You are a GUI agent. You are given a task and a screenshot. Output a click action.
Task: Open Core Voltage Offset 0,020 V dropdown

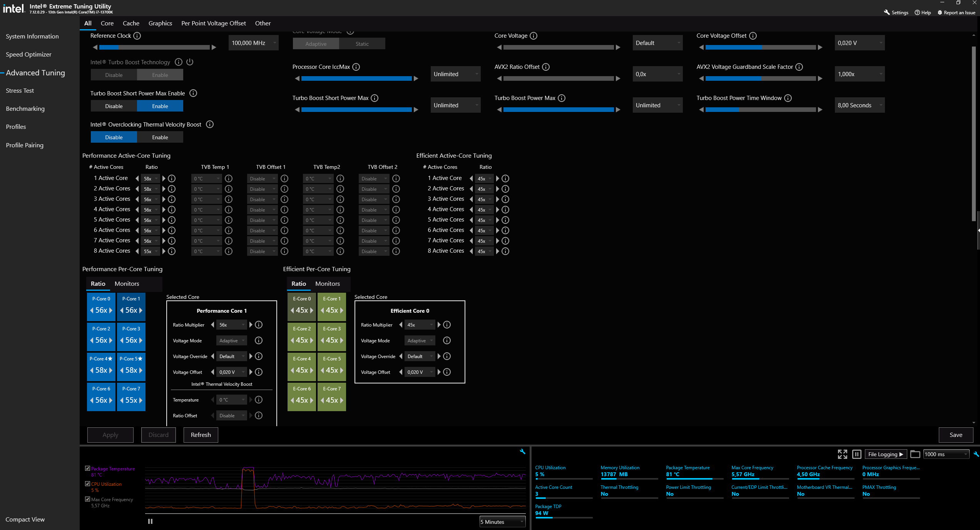click(860, 43)
